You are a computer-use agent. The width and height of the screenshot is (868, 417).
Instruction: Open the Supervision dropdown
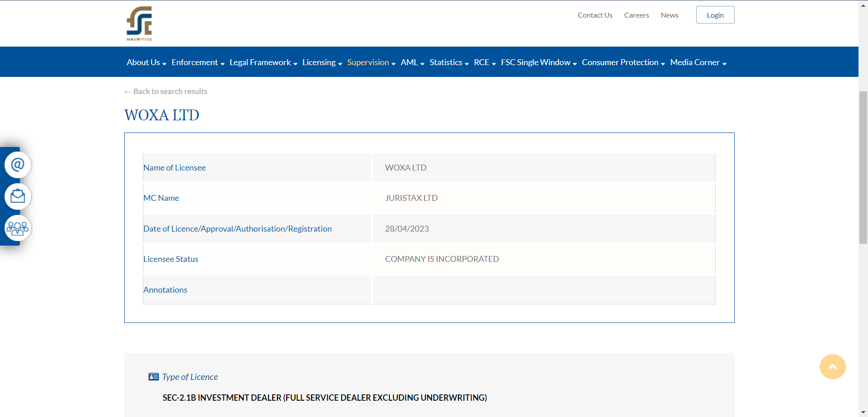[371, 62]
